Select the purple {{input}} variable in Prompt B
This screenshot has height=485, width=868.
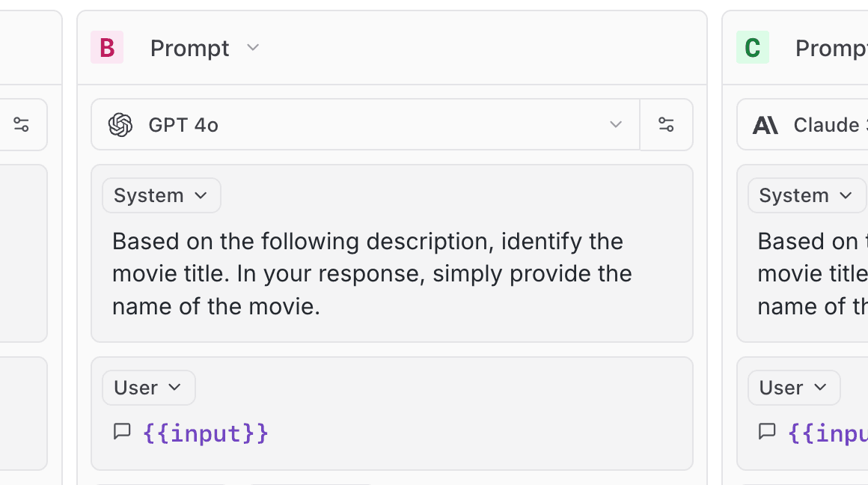pos(205,433)
